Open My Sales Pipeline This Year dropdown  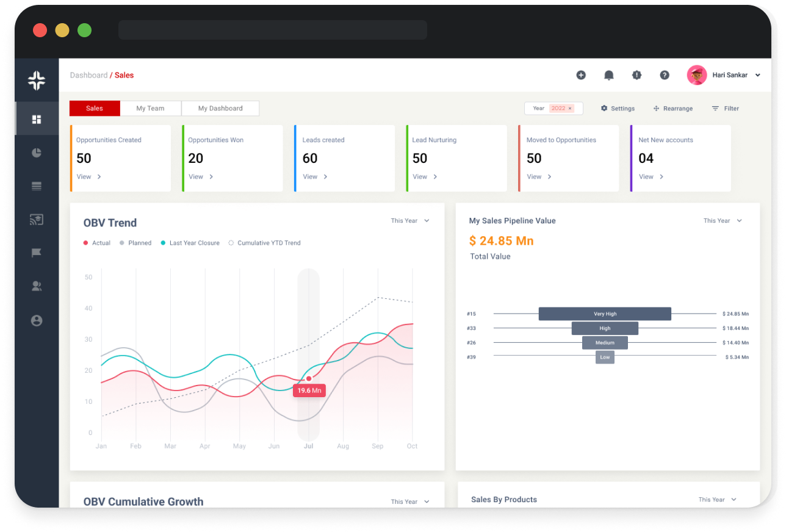723,221
